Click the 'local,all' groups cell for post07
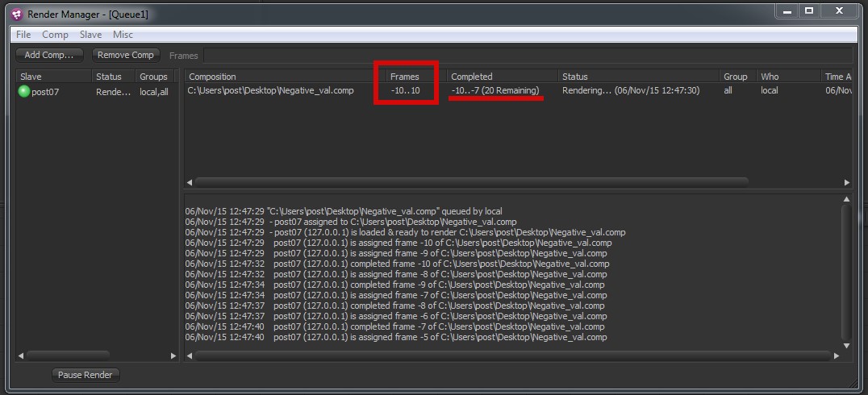The image size is (868, 395). point(154,92)
